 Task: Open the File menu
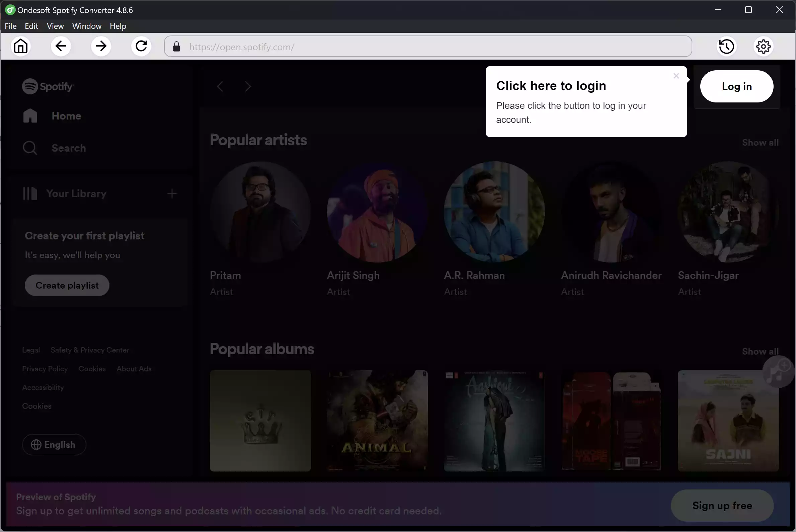(10, 26)
